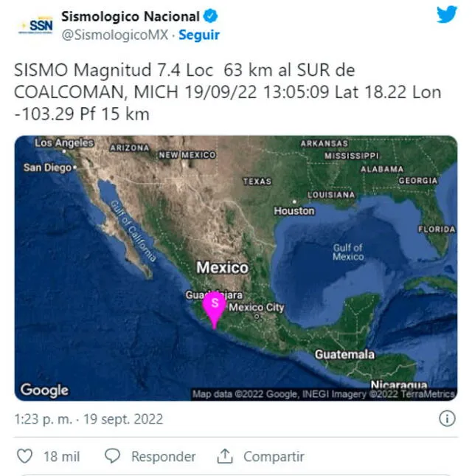This screenshot has height=476, width=472.
Task: Click the Twitter bird logo
Action: click(447, 15)
